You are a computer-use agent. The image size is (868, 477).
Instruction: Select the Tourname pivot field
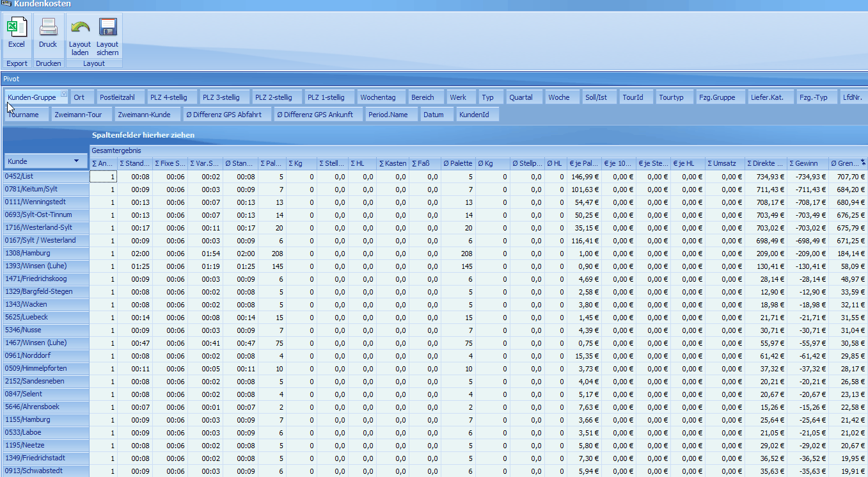point(27,115)
